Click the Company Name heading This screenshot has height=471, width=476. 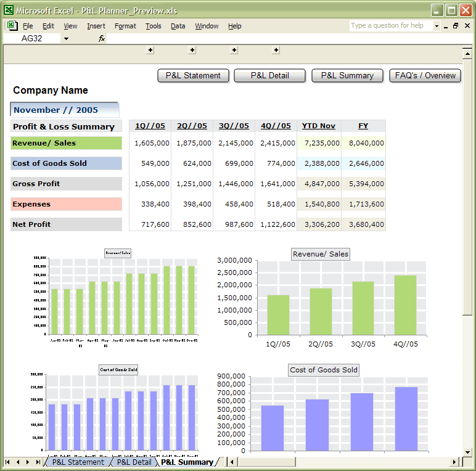pos(51,90)
